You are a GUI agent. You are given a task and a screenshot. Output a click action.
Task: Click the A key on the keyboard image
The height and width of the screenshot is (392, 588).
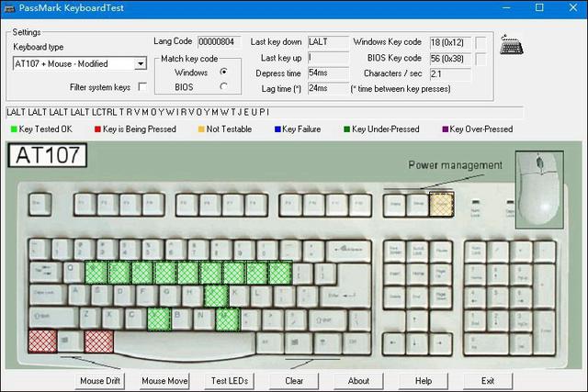79,296
